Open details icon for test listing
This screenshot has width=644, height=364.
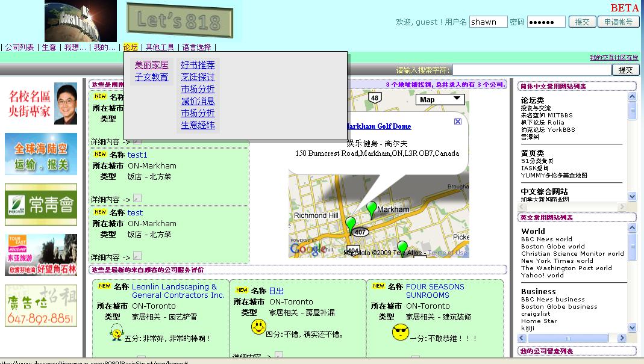click(137, 256)
